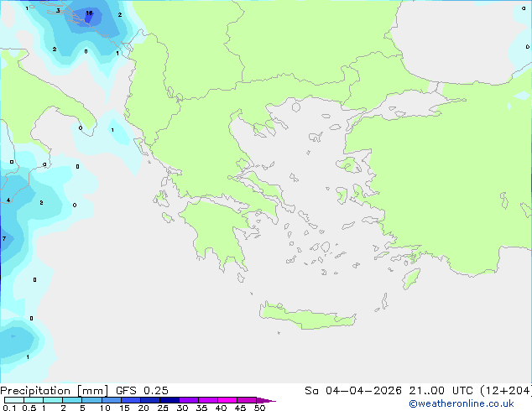The width and height of the screenshot is (532, 411).
Task: Click the legend value label "50"
Action: (x=259, y=408)
